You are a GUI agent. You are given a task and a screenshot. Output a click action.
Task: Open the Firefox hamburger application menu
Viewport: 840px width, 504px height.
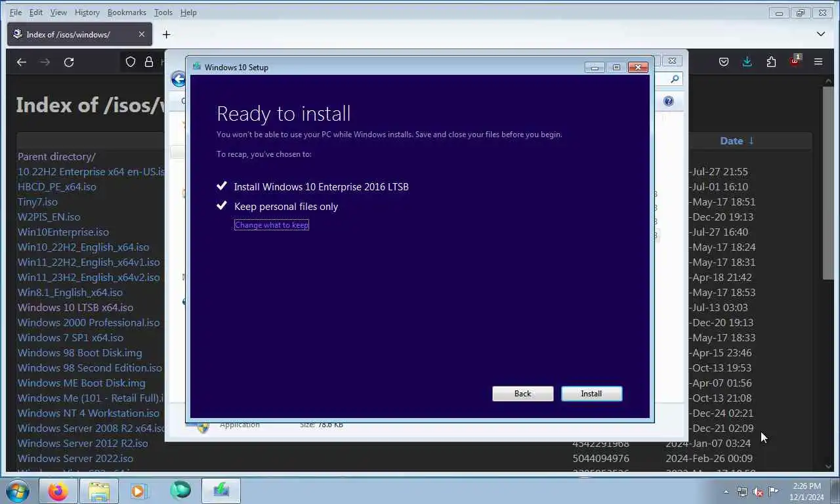pos(818,62)
